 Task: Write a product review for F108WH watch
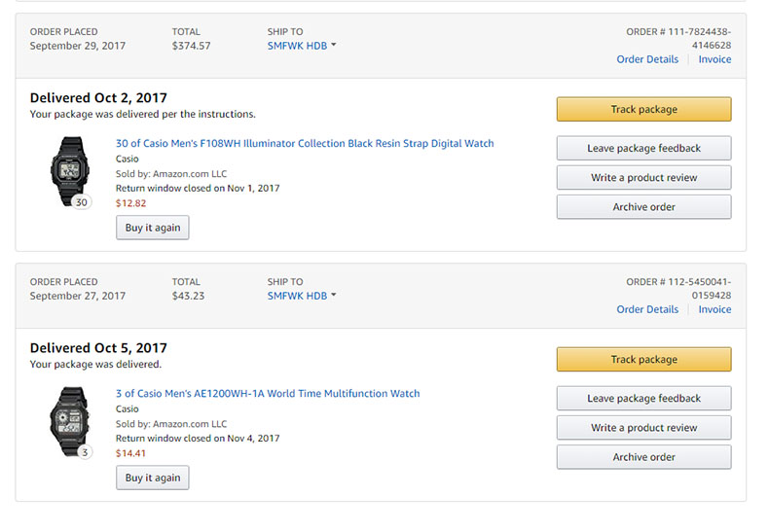643,178
